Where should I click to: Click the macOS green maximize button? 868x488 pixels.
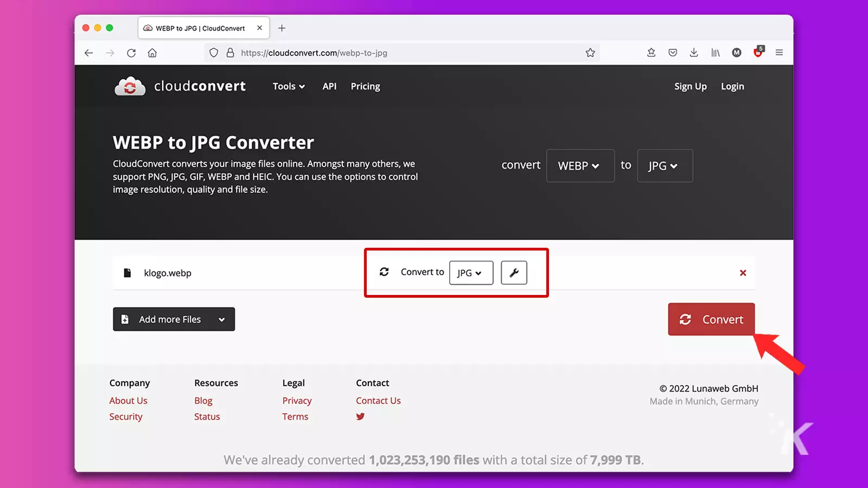click(x=110, y=28)
